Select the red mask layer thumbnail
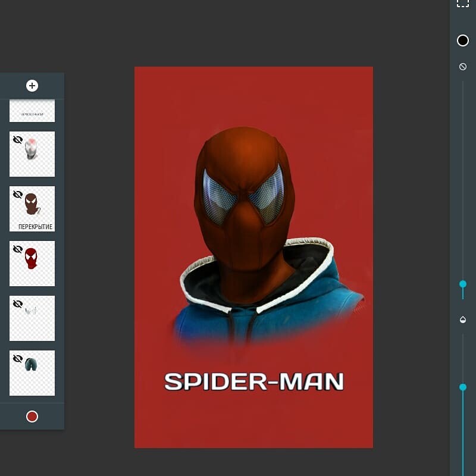Viewport: 476px width, 476px height. [x=32, y=264]
